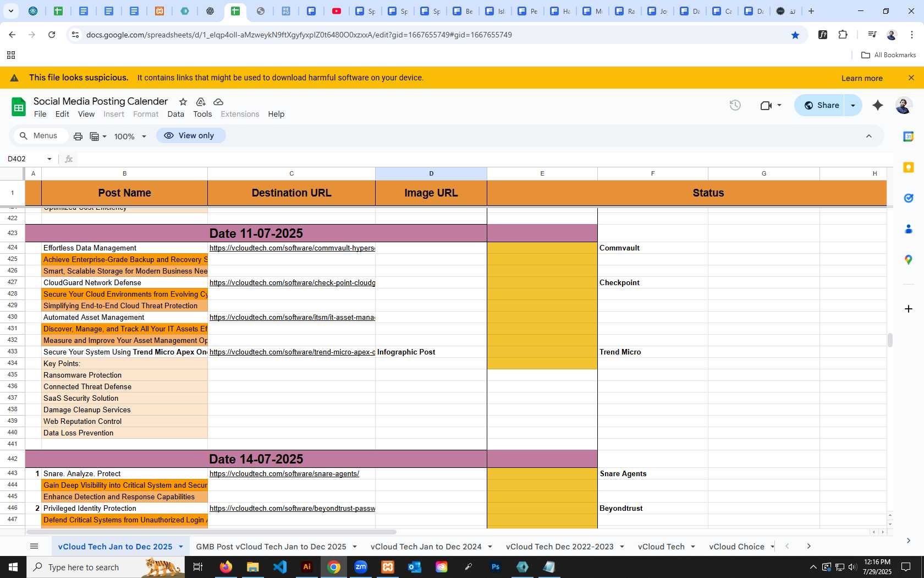The height and width of the screenshot is (578, 924).
Task: Open the snare-agents link in row 443
Action: click(284, 474)
